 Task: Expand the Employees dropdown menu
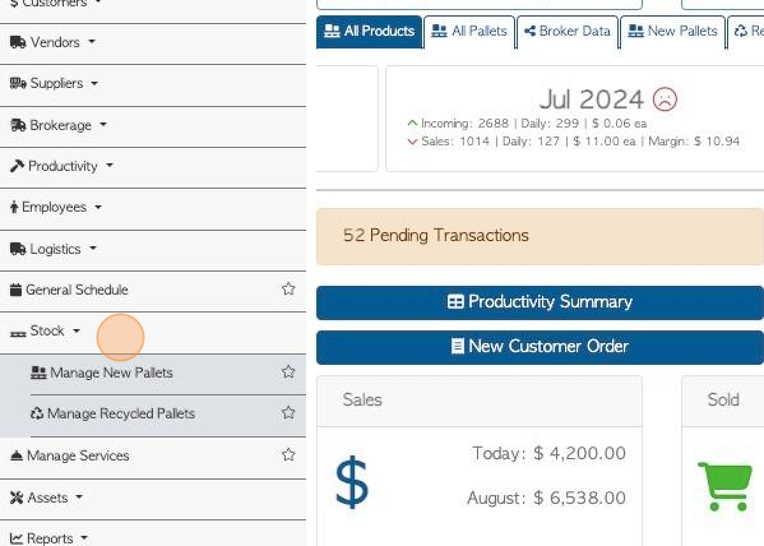pos(56,207)
